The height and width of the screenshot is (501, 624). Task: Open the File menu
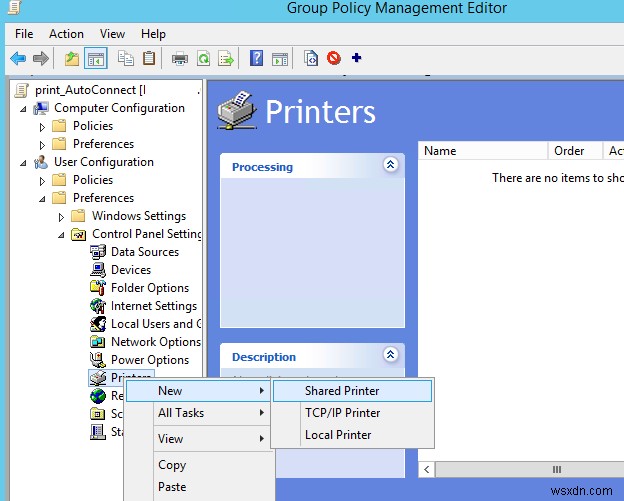tap(24, 34)
